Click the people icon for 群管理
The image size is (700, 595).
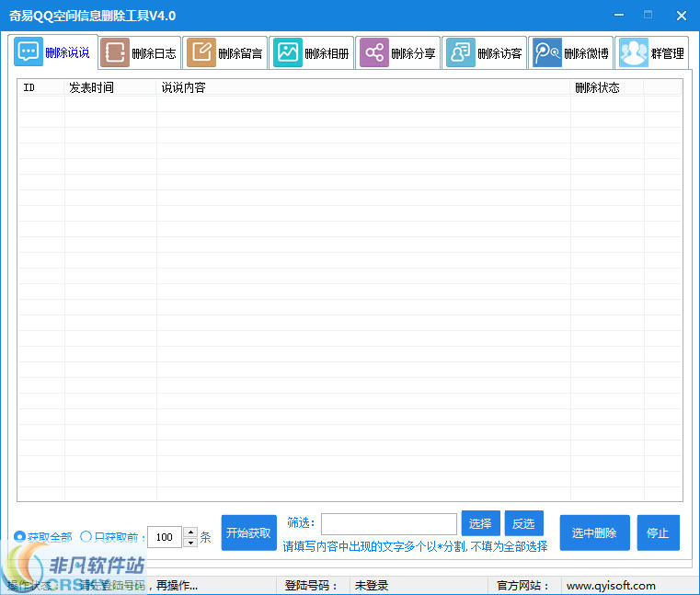coord(634,52)
